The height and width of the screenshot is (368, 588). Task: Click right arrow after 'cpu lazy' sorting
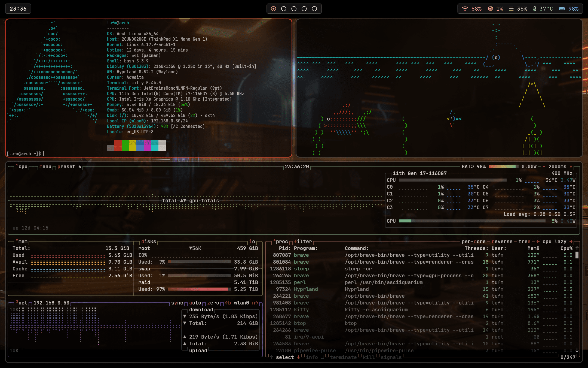click(571, 242)
